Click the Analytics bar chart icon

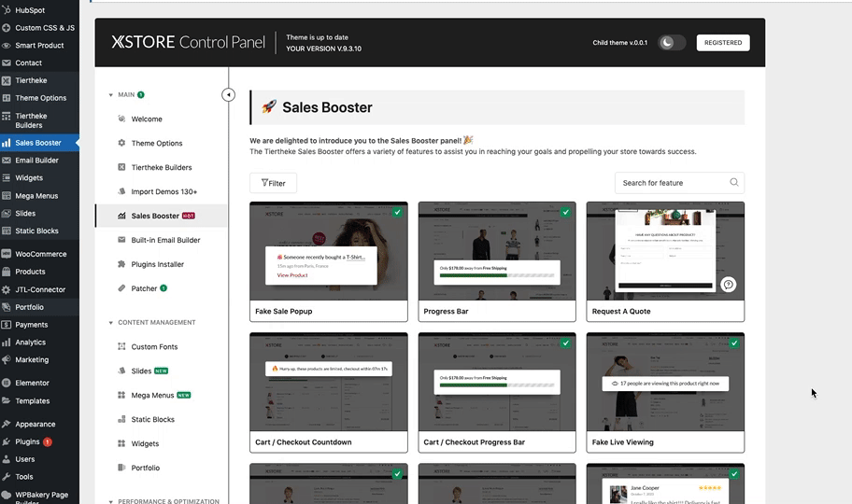[7, 343]
